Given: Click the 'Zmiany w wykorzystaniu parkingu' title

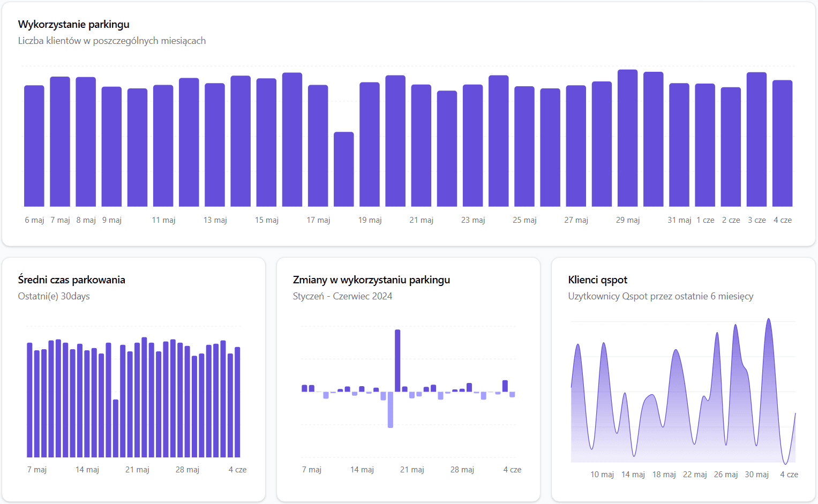Looking at the screenshot, I should point(371,280).
